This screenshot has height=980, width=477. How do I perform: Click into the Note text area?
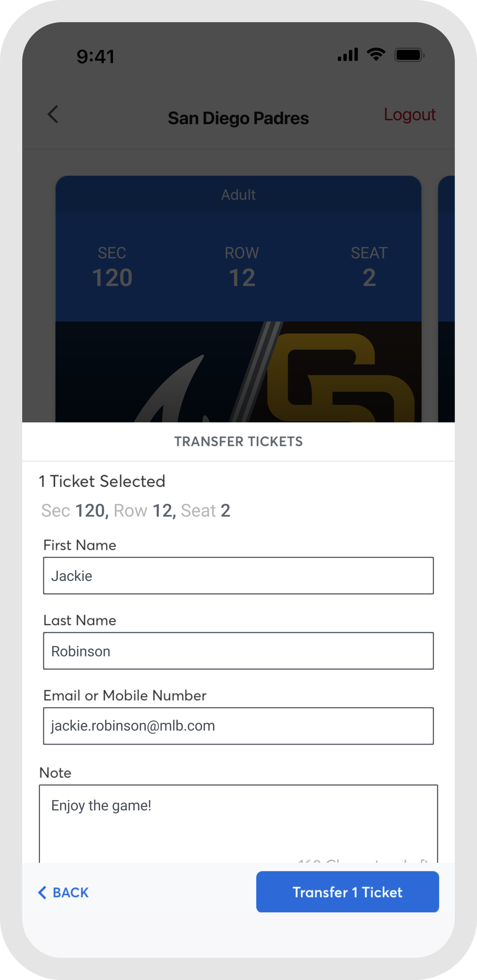(x=238, y=822)
